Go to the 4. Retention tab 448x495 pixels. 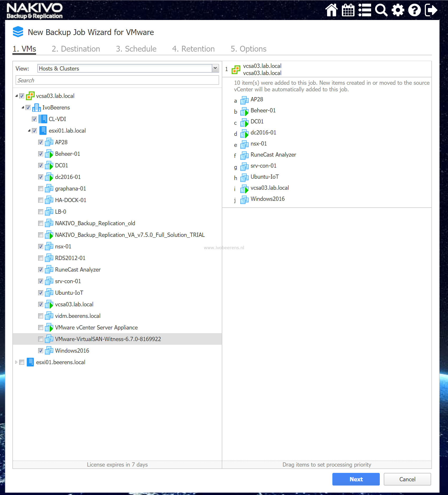[x=193, y=49]
